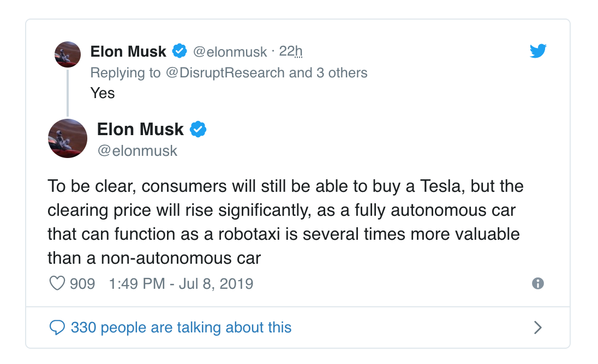Click the "22h" reply timestamp
This screenshot has width=598, height=364.
pos(290,52)
